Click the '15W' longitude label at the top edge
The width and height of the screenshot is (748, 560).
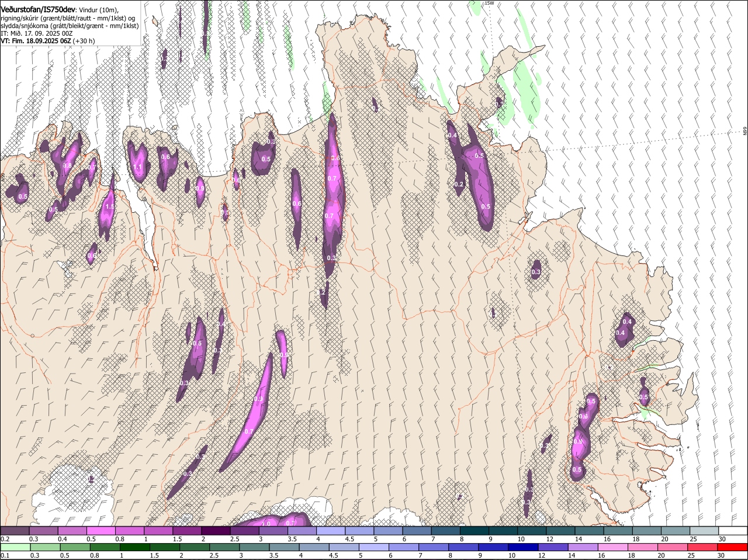(x=490, y=3)
